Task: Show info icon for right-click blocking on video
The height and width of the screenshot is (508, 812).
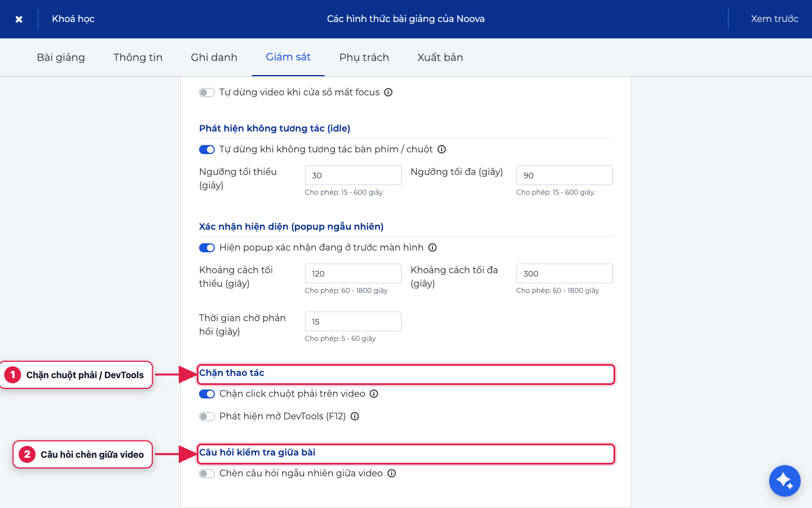Action: (374, 394)
